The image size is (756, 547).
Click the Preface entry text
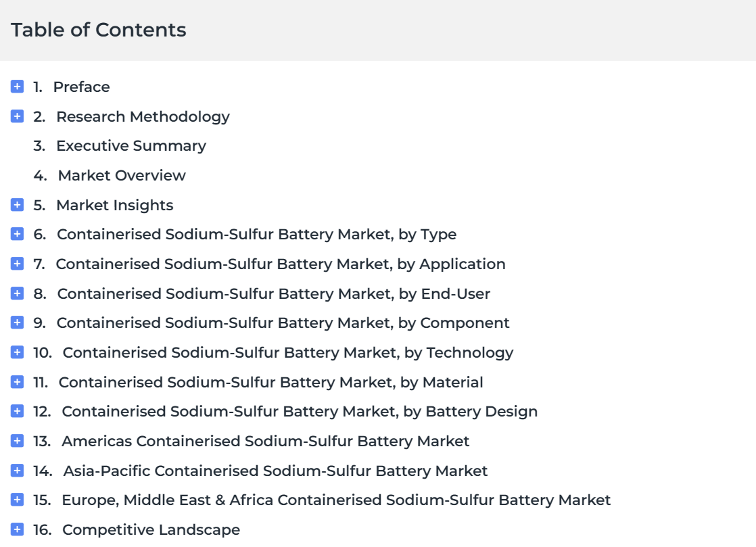click(x=81, y=87)
